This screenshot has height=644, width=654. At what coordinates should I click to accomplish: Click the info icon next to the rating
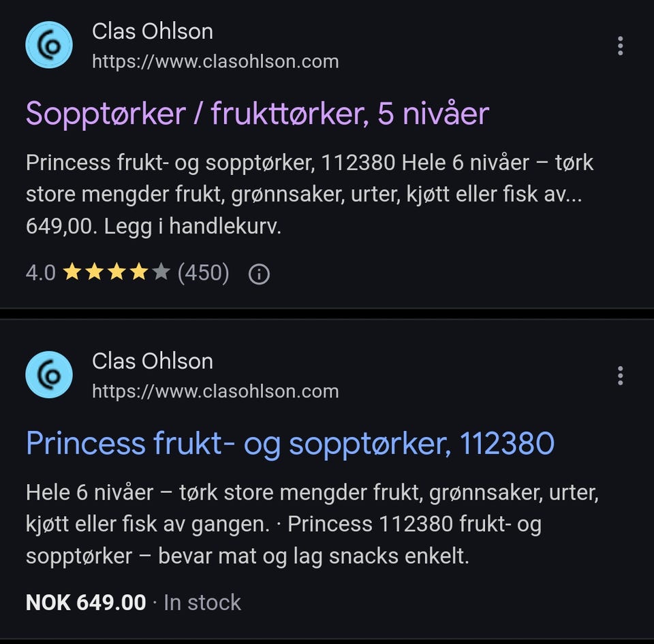point(258,272)
